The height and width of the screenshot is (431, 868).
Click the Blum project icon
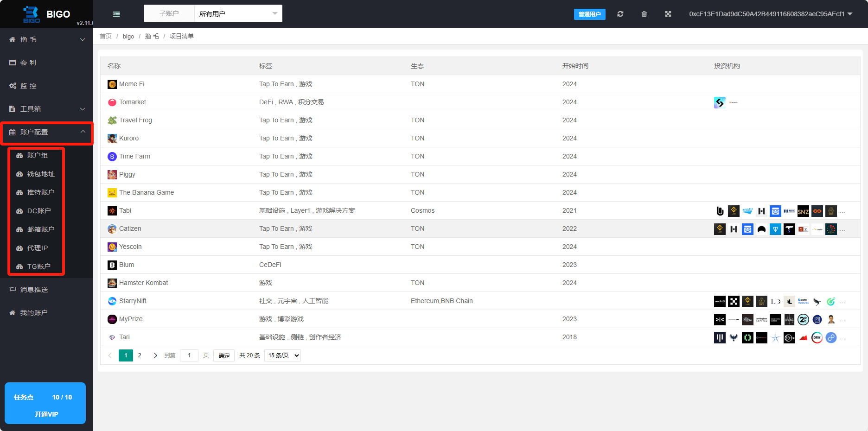[112, 265]
